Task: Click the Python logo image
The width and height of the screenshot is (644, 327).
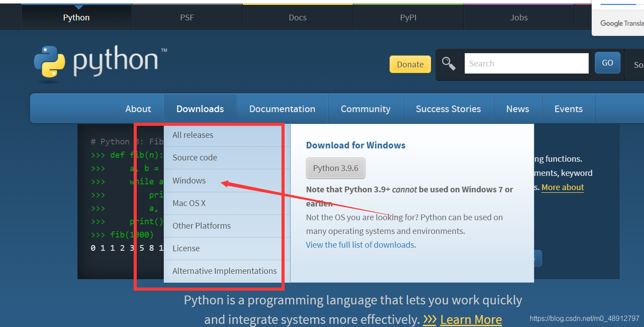Action: point(100,64)
